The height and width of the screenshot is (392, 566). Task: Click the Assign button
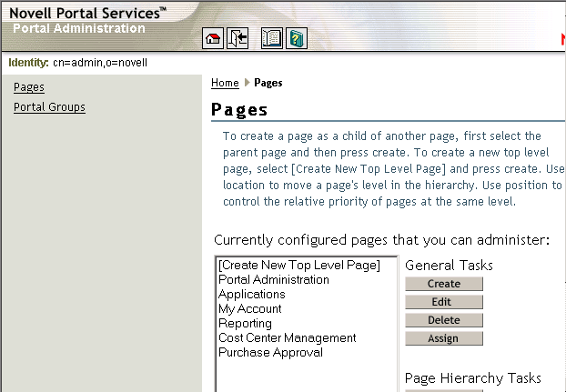pos(444,338)
